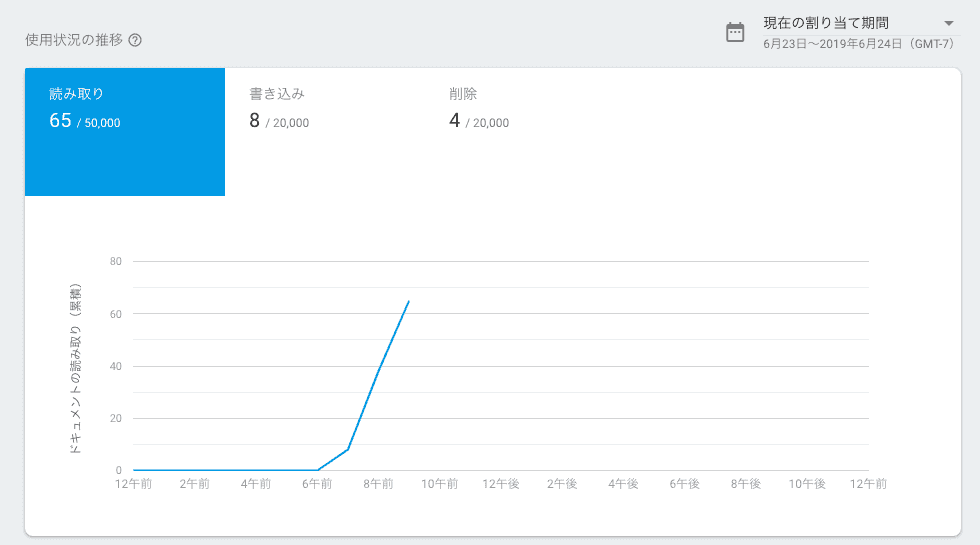Click the peak endpoint of the blue line
Image resolution: width=980 pixels, height=545 pixels.
point(409,301)
